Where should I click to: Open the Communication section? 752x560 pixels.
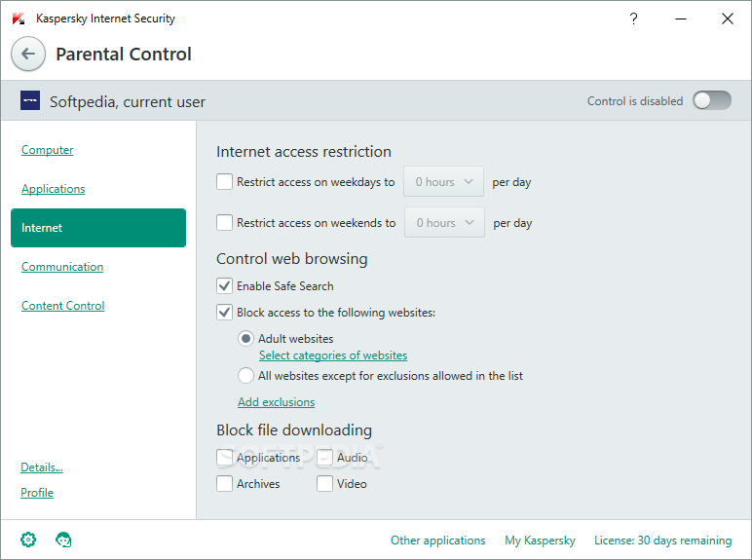pos(62,267)
